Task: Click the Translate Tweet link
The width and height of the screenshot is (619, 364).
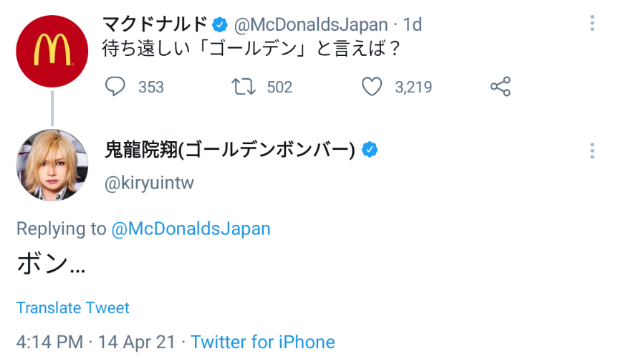Action: (x=72, y=308)
